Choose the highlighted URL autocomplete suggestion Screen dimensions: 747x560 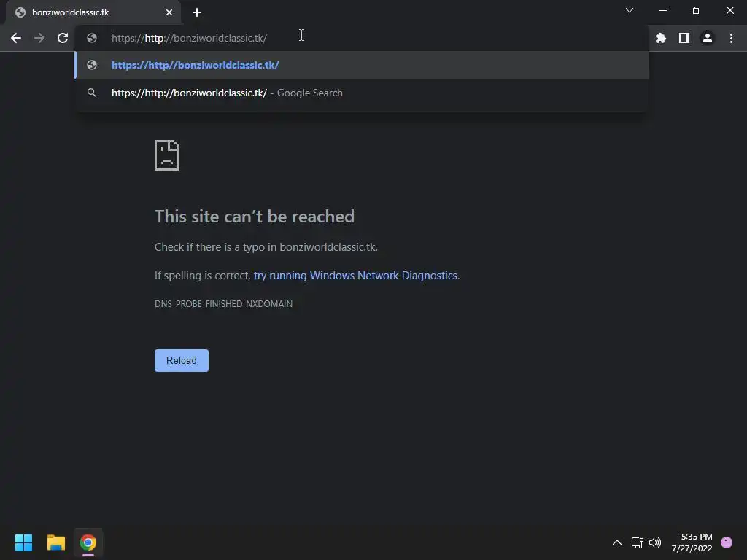362,65
